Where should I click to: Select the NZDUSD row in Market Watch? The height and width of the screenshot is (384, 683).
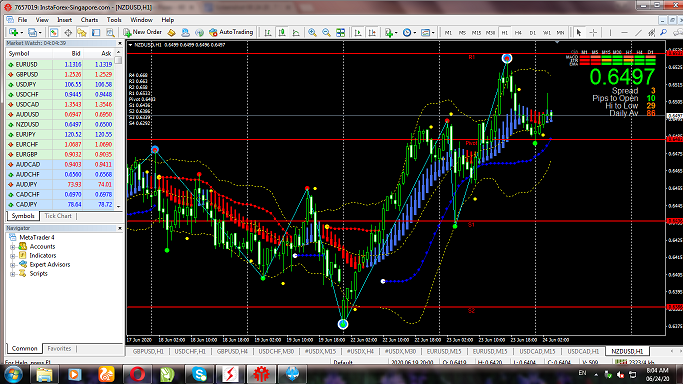60,125
